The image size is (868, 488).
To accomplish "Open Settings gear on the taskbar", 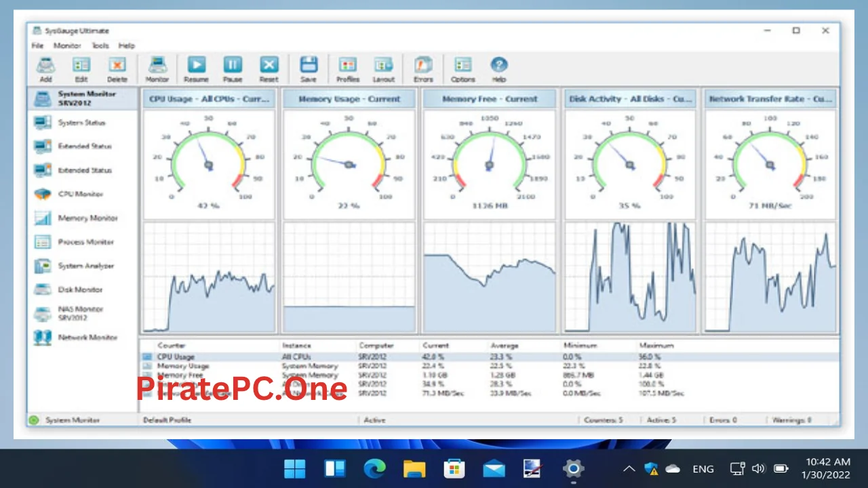I will click(x=573, y=469).
